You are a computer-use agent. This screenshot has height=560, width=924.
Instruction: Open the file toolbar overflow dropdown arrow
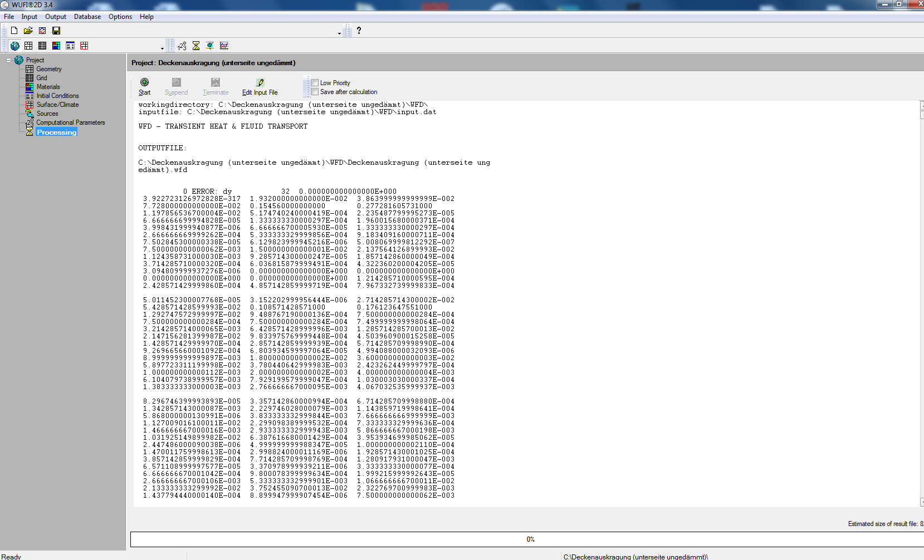[339, 33]
